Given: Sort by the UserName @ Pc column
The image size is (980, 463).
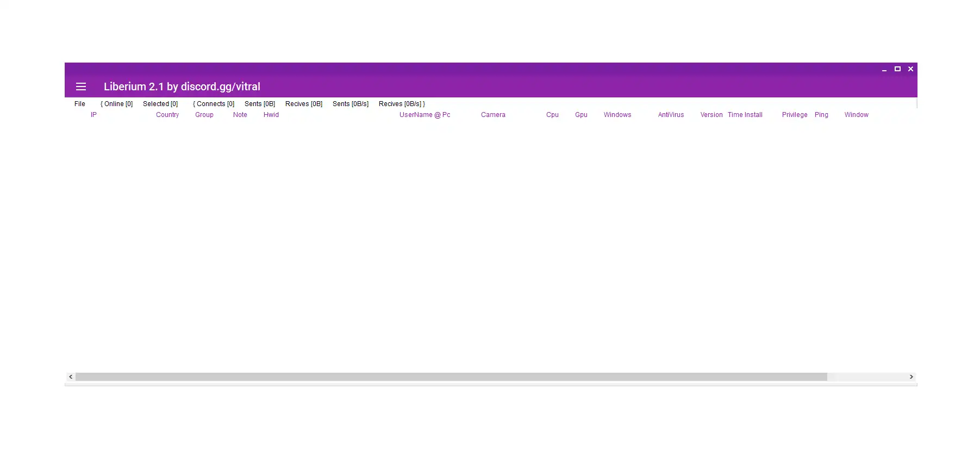Looking at the screenshot, I should 425,115.
